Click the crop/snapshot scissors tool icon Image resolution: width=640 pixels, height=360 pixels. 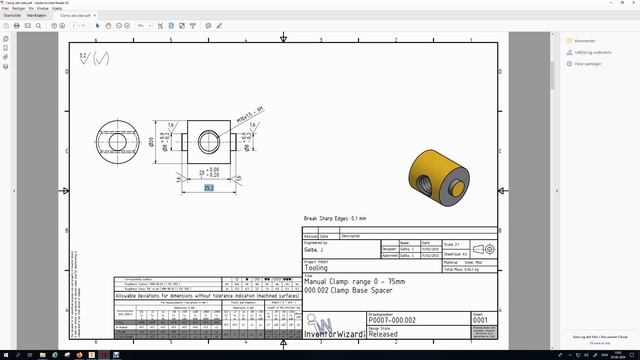160,26
